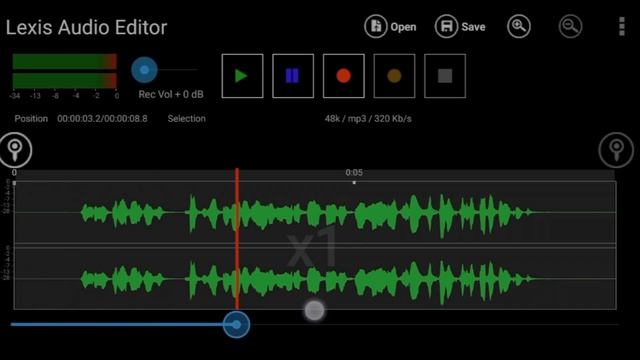Start recording with the red record button
The height and width of the screenshot is (360, 640).
click(344, 76)
